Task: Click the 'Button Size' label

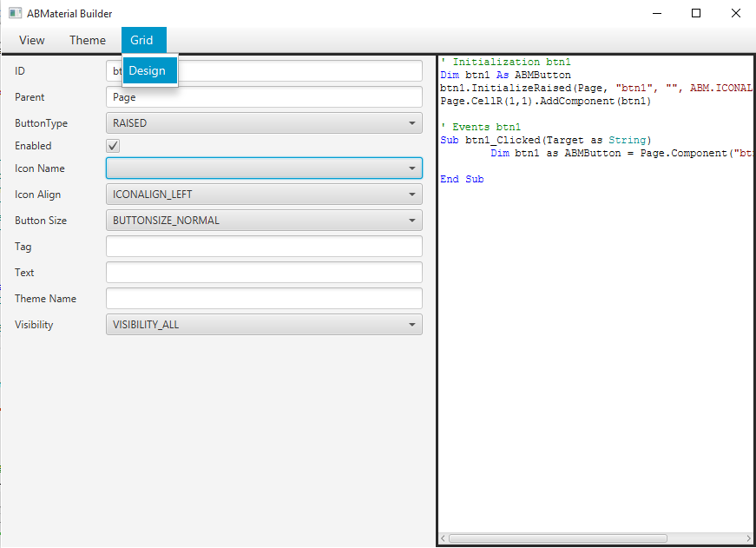Action: [41, 221]
